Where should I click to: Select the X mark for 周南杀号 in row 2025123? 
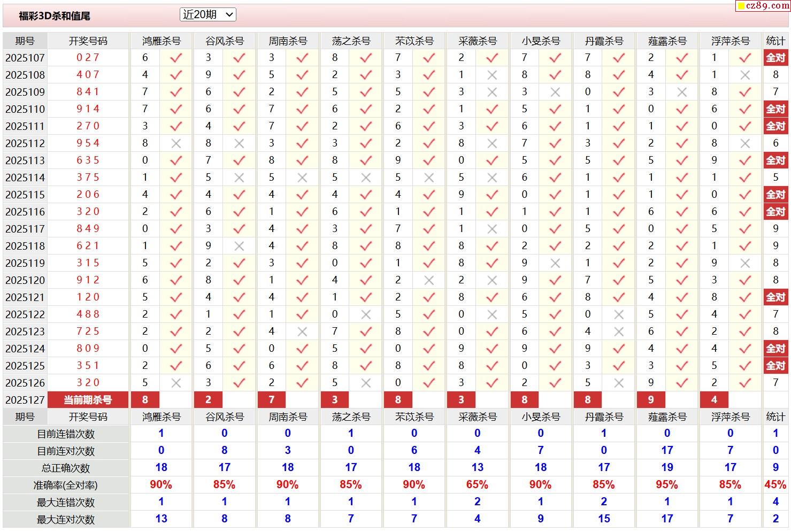click(x=302, y=331)
